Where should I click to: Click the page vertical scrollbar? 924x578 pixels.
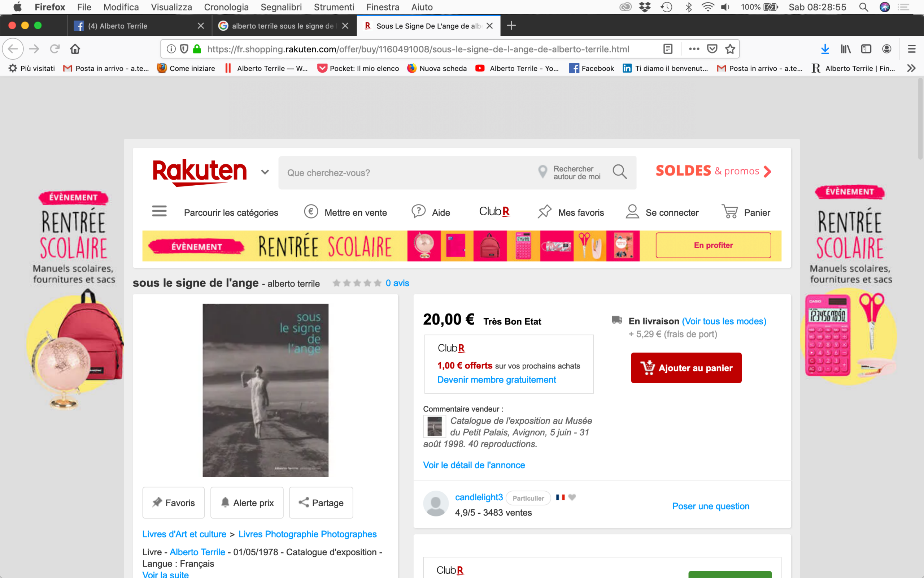click(920, 118)
